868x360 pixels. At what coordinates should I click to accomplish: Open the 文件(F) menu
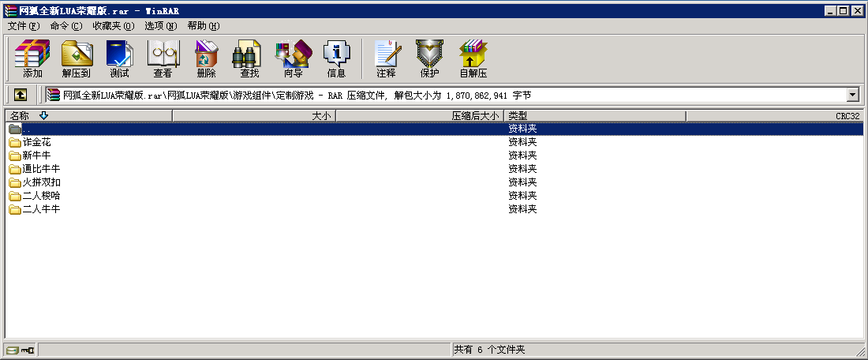pos(23,25)
